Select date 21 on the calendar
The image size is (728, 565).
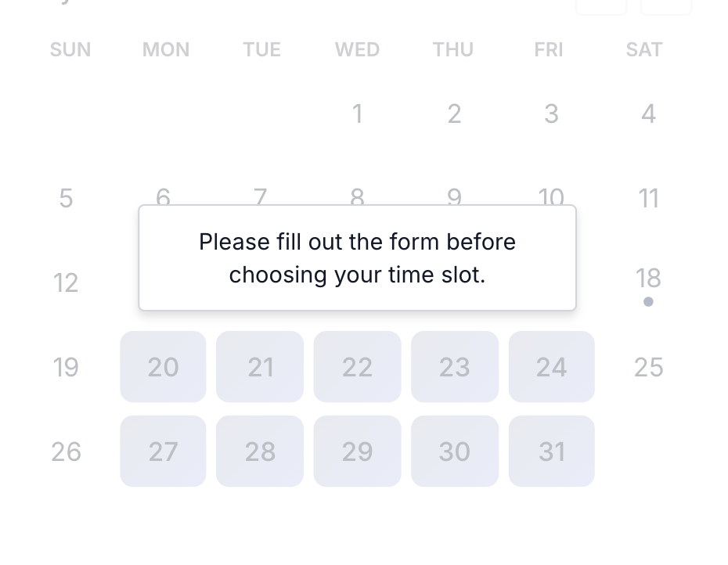tap(260, 367)
